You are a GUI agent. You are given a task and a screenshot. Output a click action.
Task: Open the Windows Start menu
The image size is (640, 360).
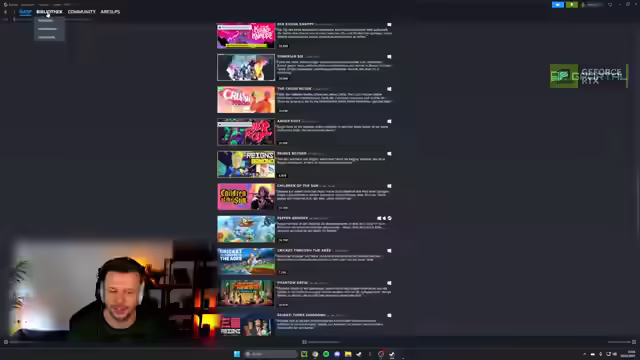click(x=237, y=354)
